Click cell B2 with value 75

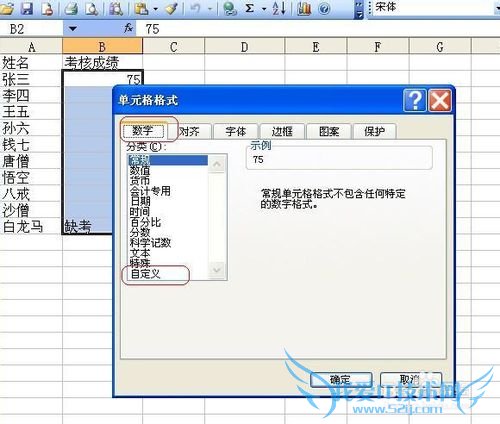[102, 79]
